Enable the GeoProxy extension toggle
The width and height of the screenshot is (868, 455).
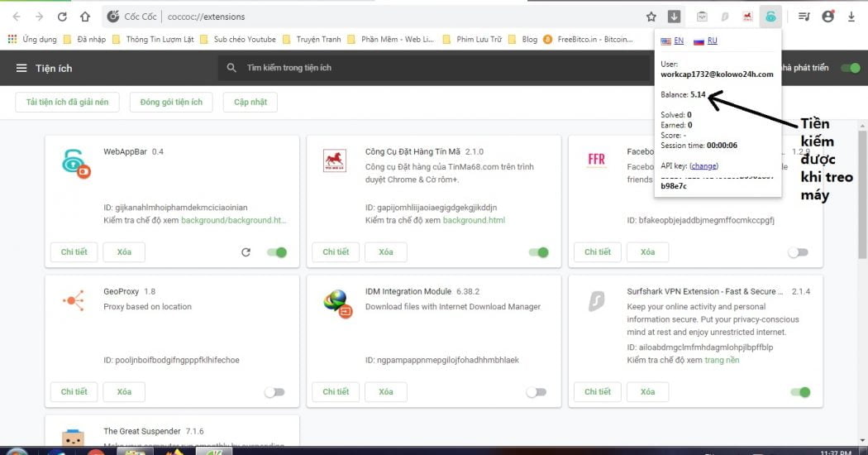tap(274, 392)
